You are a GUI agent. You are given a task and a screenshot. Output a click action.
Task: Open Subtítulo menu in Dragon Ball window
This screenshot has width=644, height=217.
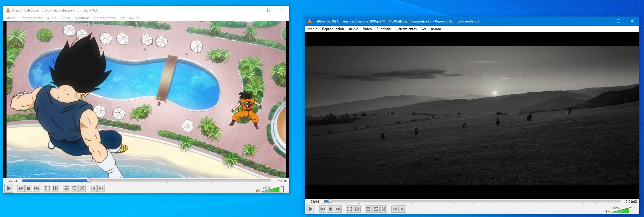[x=82, y=18]
